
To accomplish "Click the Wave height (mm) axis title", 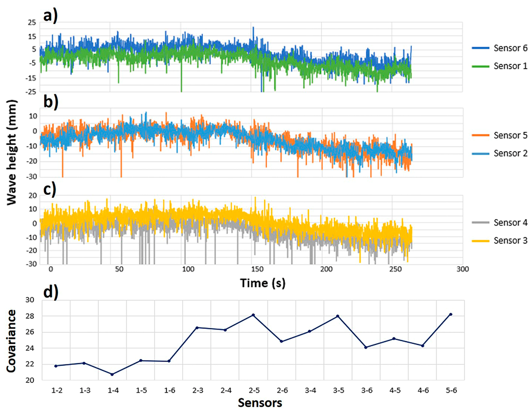I will click(12, 152).
